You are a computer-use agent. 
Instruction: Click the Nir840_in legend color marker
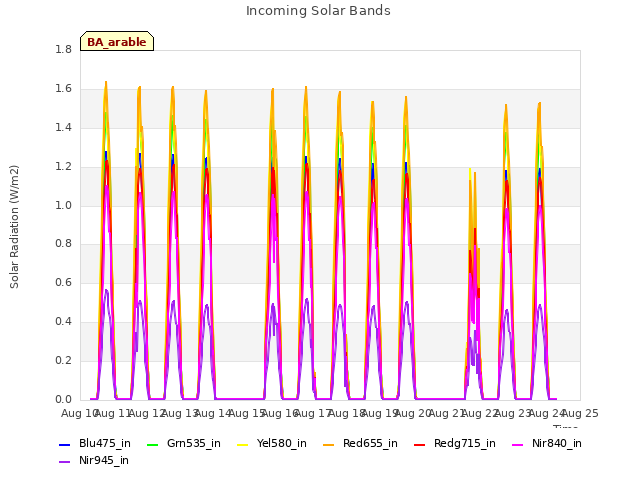518,444
